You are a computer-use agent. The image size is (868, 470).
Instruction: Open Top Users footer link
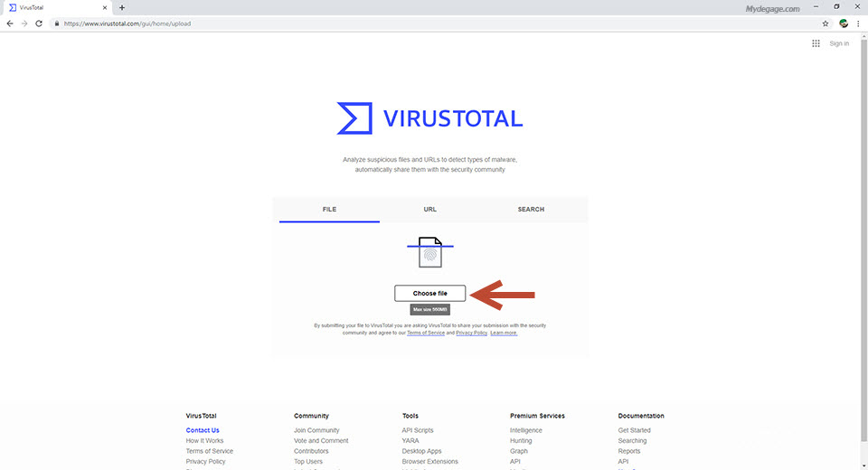(307, 462)
